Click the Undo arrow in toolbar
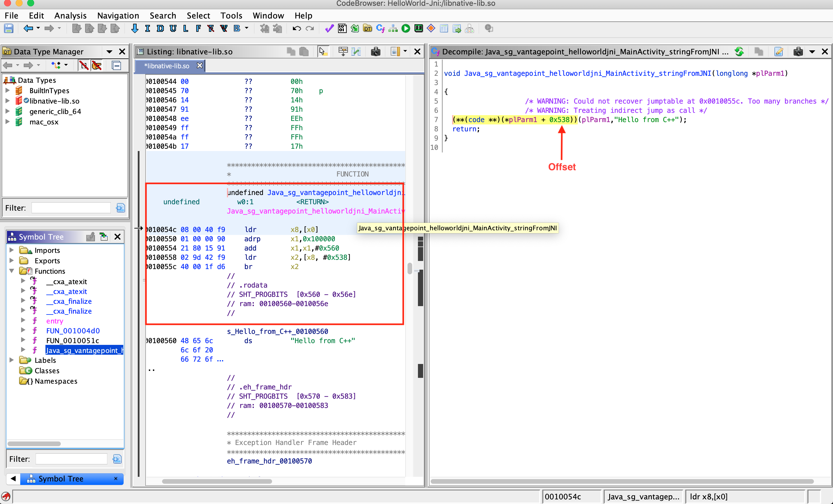Image resolution: width=833 pixels, height=504 pixels. point(296,29)
